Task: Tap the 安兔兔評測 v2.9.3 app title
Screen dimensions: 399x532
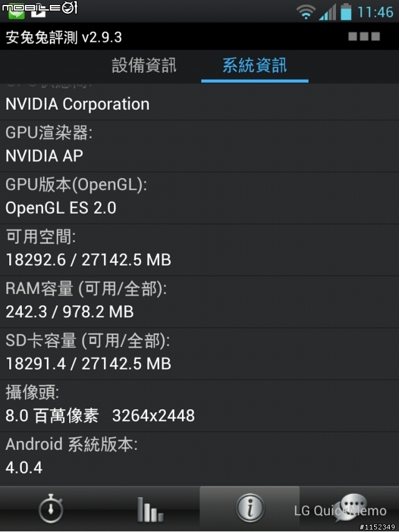Action: click(x=64, y=37)
